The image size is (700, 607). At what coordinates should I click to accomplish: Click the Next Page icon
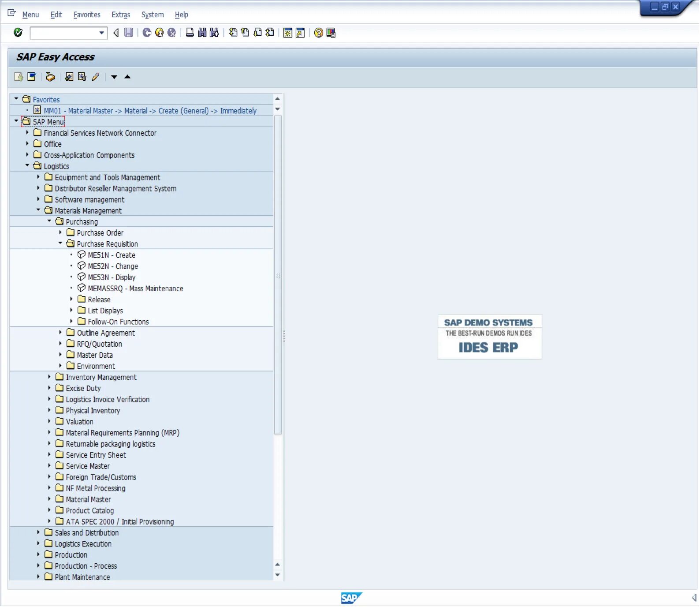point(257,33)
